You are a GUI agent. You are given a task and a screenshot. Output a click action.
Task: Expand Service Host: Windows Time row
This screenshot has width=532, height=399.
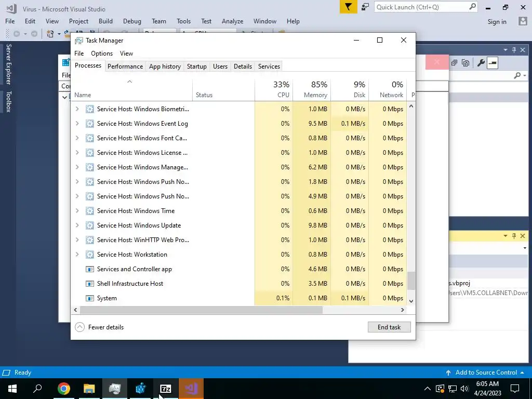tap(77, 211)
